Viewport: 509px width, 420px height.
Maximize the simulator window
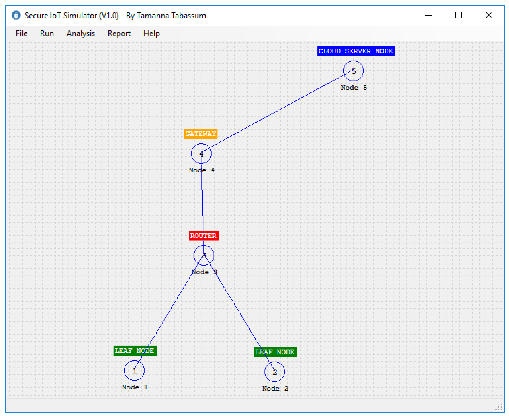pyautogui.click(x=458, y=15)
